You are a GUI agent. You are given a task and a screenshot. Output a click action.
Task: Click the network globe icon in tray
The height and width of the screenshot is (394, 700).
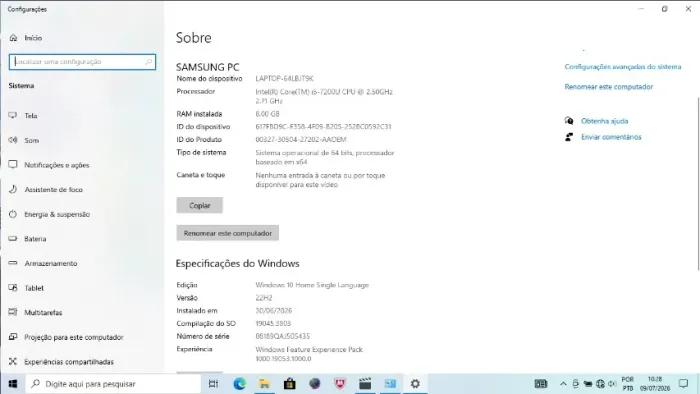(x=600, y=384)
